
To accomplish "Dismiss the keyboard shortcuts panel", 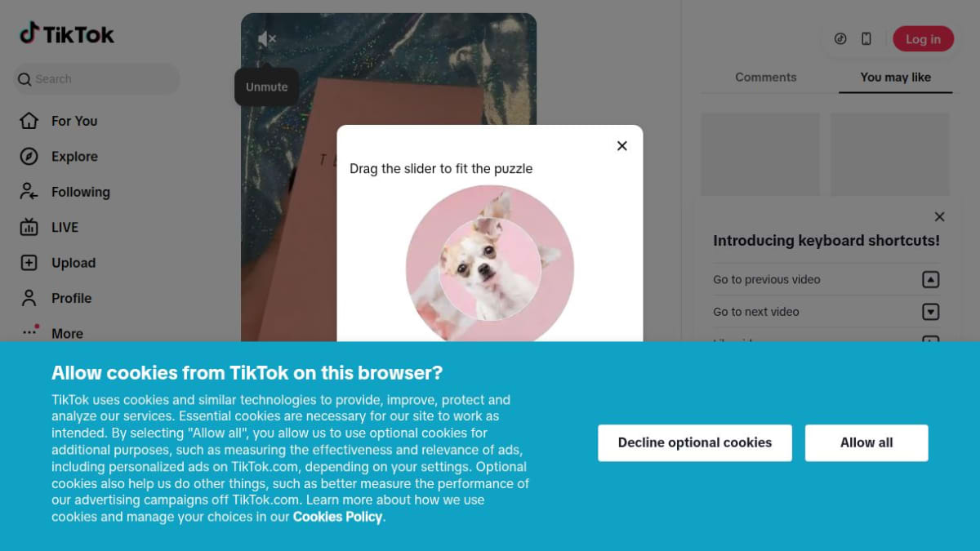I will (939, 217).
